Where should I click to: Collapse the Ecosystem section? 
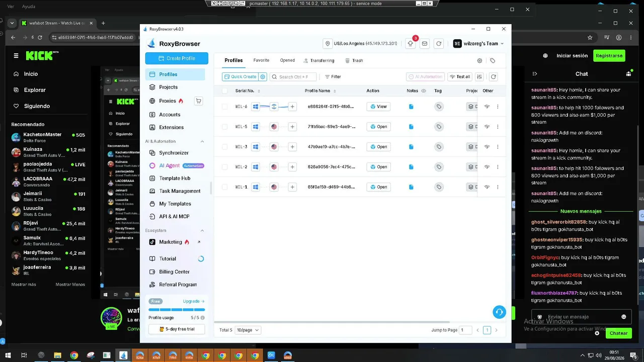(x=202, y=231)
